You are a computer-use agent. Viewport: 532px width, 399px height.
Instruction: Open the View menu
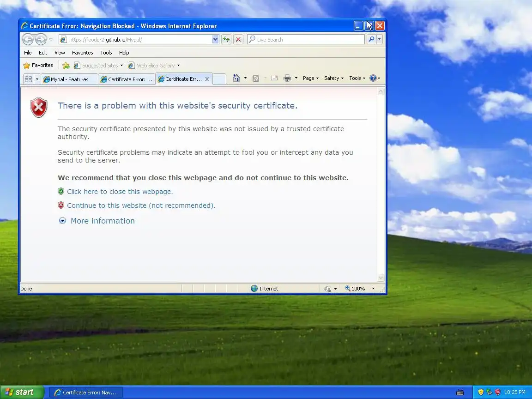pos(60,53)
